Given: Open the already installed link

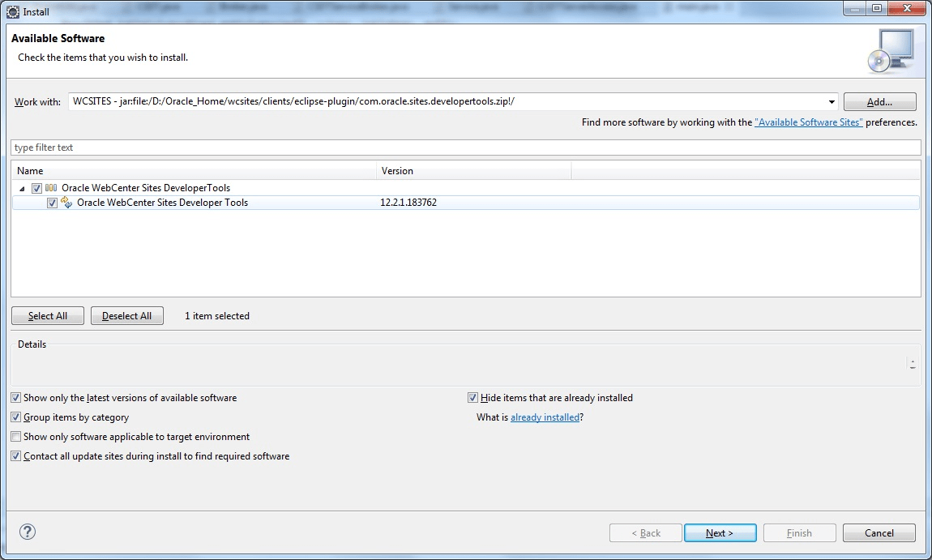Looking at the screenshot, I should coord(545,417).
